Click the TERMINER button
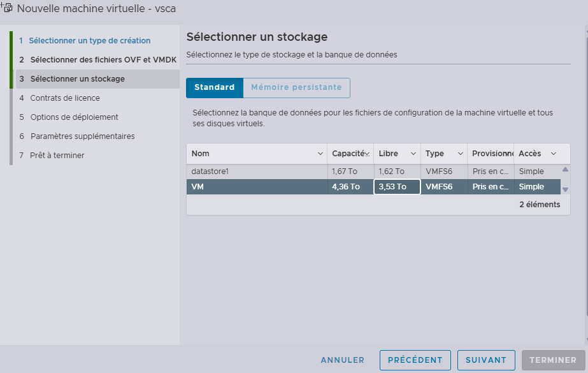 pyautogui.click(x=553, y=360)
